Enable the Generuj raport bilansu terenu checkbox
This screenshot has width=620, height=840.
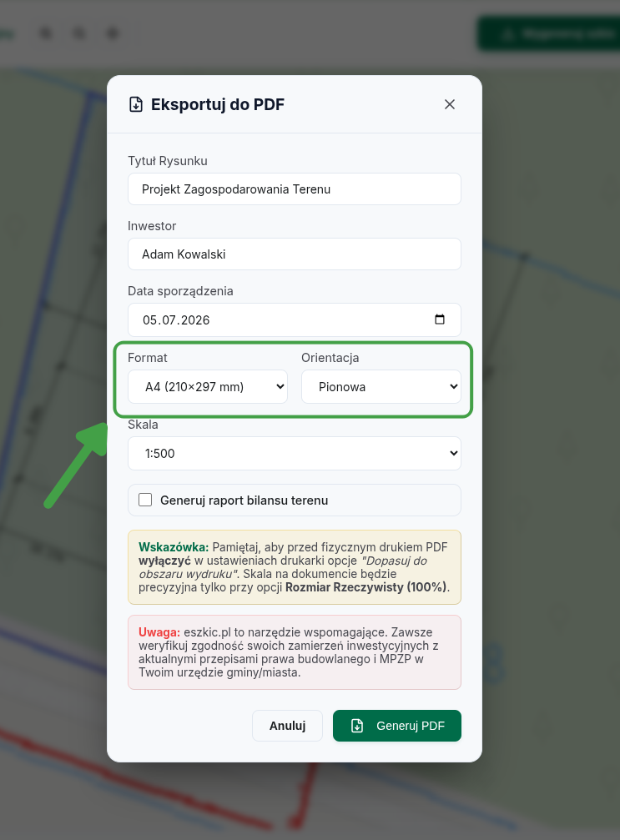pos(145,500)
